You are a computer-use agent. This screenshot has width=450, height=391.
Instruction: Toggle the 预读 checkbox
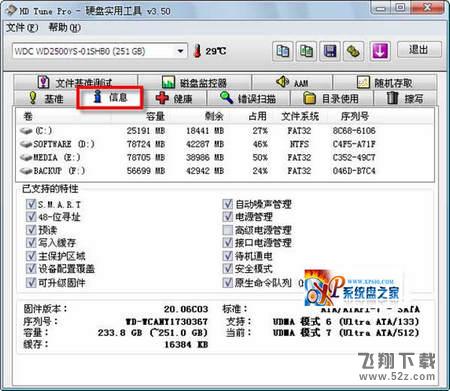click(31, 230)
